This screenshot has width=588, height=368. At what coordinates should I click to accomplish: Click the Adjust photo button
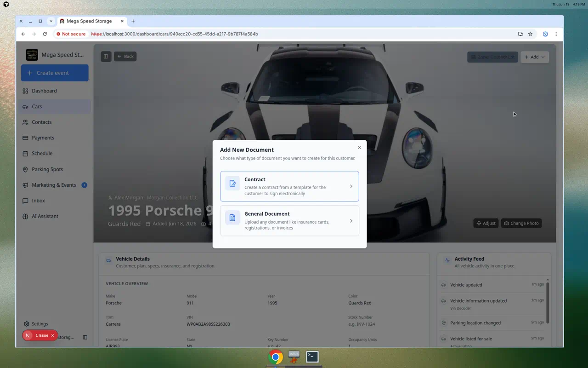pyautogui.click(x=486, y=223)
